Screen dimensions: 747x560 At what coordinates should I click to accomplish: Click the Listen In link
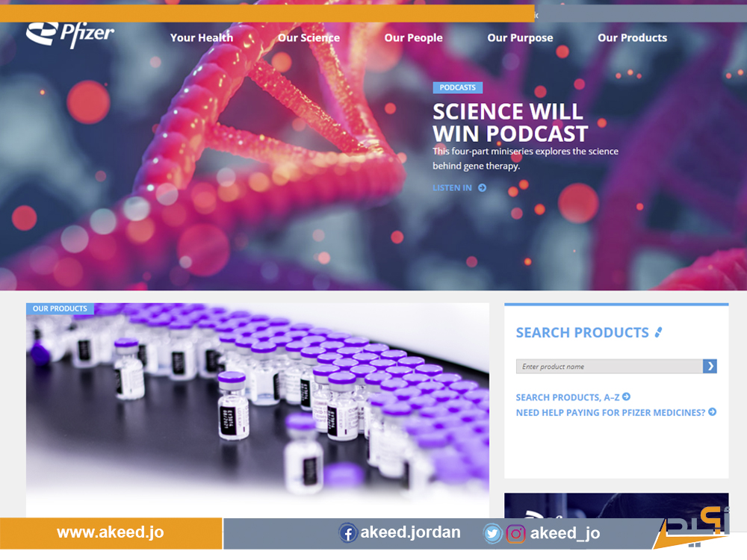coord(452,187)
